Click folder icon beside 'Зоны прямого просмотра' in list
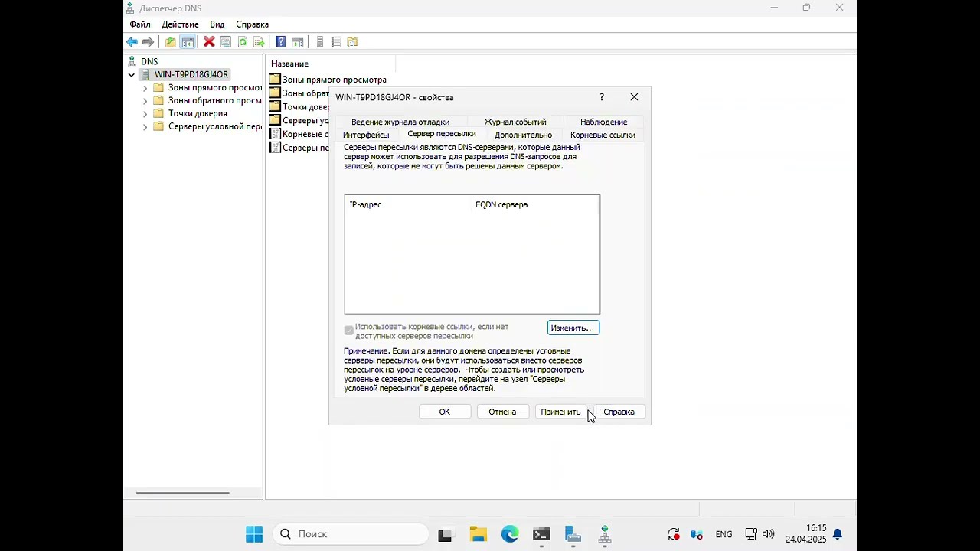The height and width of the screenshot is (551, 980). pos(276,80)
